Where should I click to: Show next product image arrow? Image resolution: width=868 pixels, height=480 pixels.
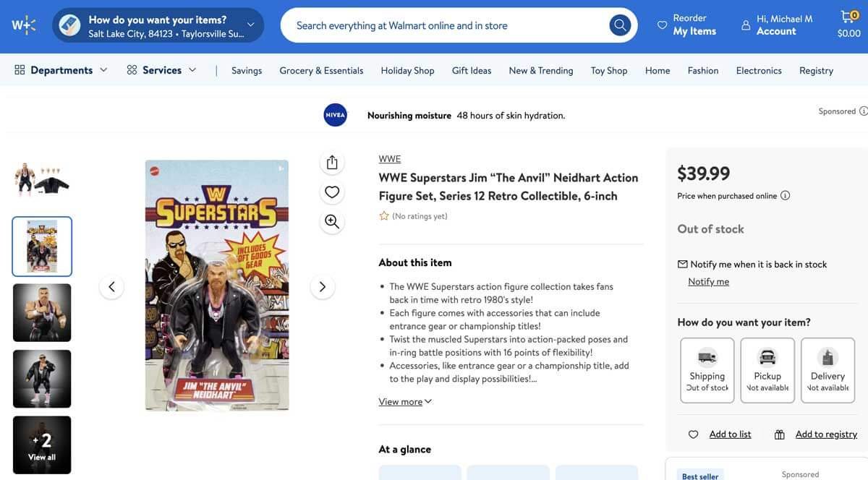pyautogui.click(x=322, y=287)
